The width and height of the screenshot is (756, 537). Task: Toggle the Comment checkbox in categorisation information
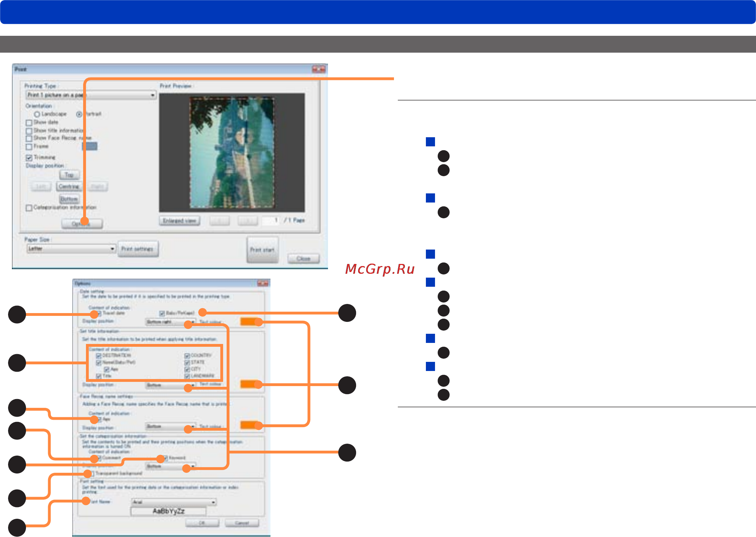coord(99,458)
